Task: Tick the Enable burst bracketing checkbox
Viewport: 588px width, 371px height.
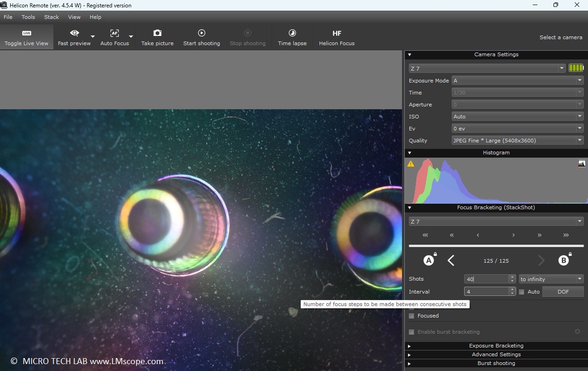Action: coord(412,332)
